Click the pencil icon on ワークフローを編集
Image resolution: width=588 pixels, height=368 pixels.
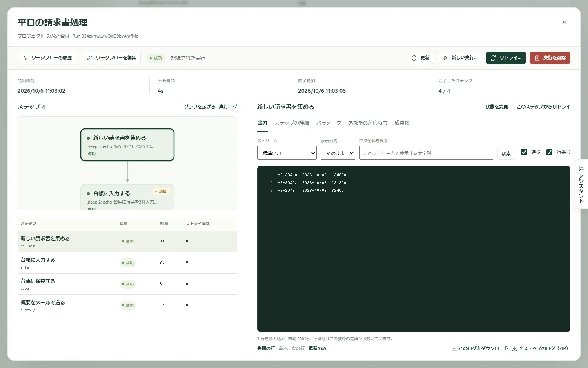[90, 58]
